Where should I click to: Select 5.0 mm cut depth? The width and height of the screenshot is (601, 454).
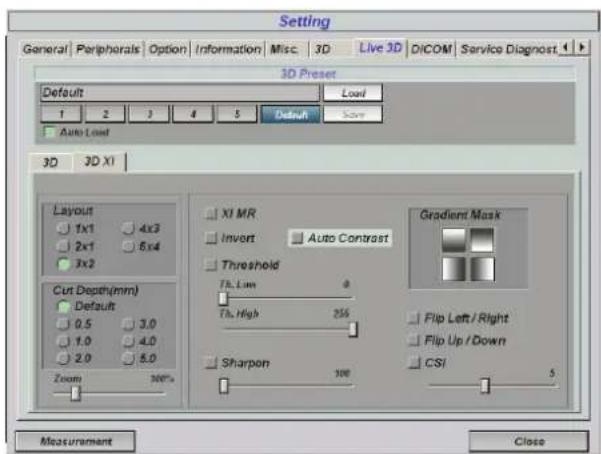[128, 358]
